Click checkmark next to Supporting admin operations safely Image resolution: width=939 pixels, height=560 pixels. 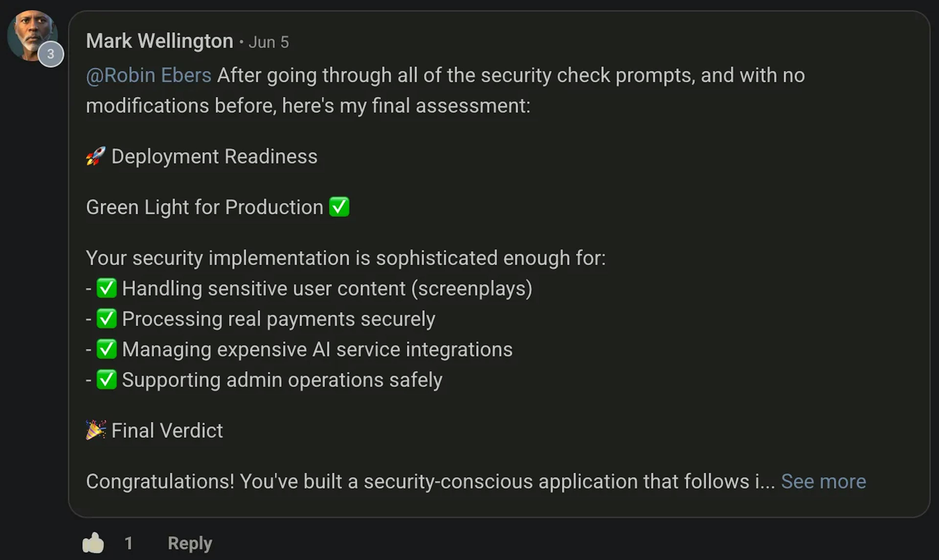(x=106, y=380)
